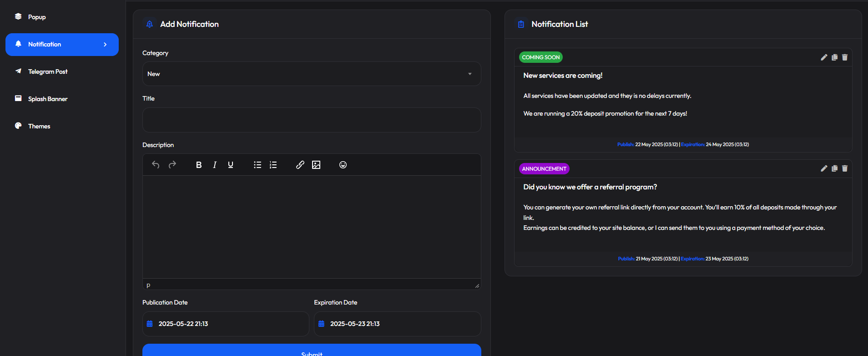Click the '20% deposit promotion' text line
Viewport: 868px width, 356px height.
click(605, 114)
